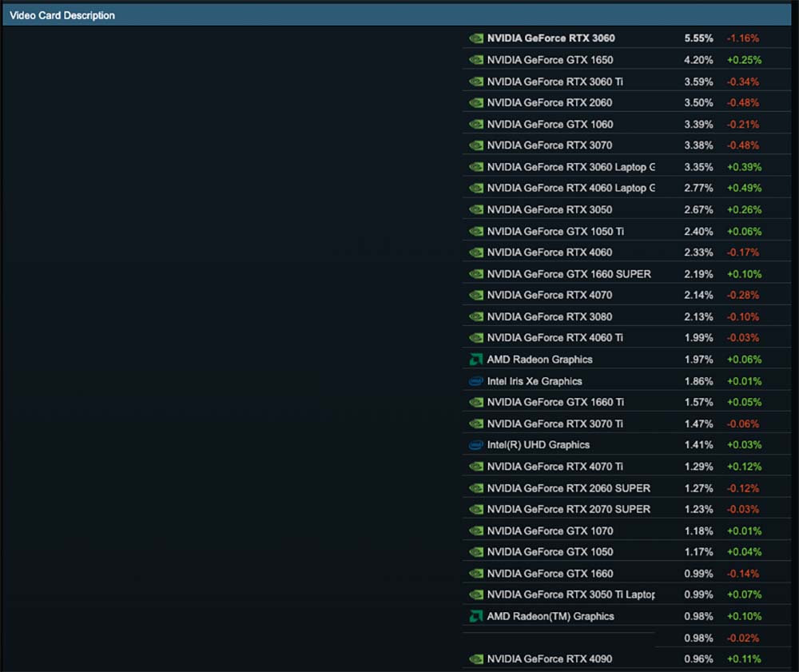This screenshot has width=799, height=672.
Task: Click the NVIDIA icon beside RTX 4060 Laptop
Action: coord(476,188)
